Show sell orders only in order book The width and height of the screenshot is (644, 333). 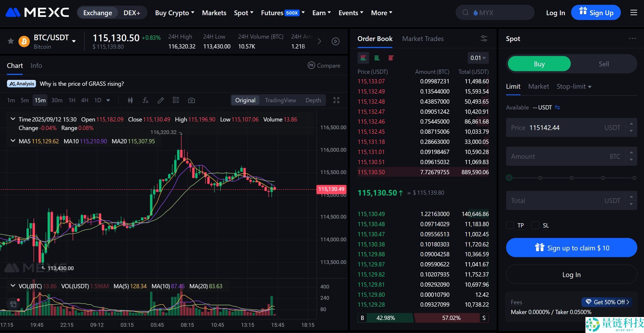(x=391, y=58)
